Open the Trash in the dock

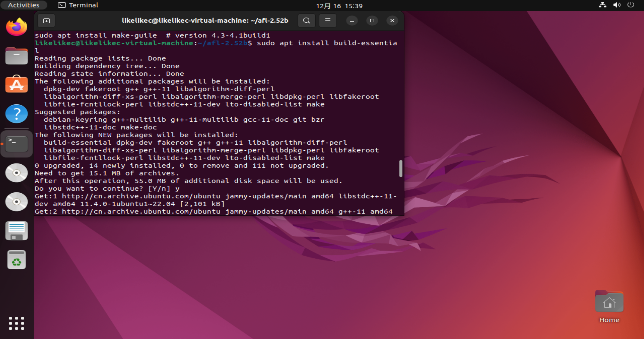click(x=16, y=259)
